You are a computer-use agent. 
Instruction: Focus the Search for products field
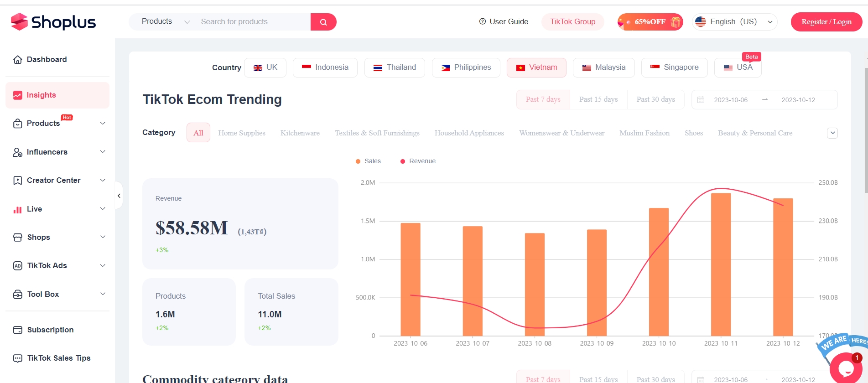click(x=253, y=21)
